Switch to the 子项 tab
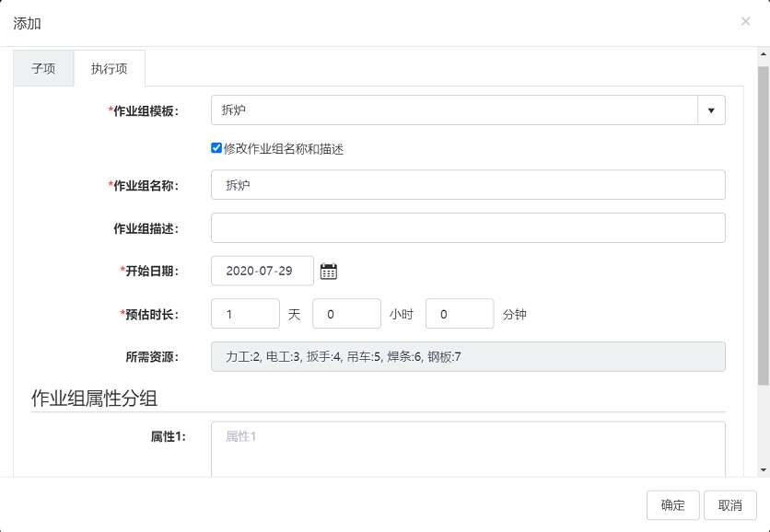Viewport: 770px width, 532px height. (43, 68)
